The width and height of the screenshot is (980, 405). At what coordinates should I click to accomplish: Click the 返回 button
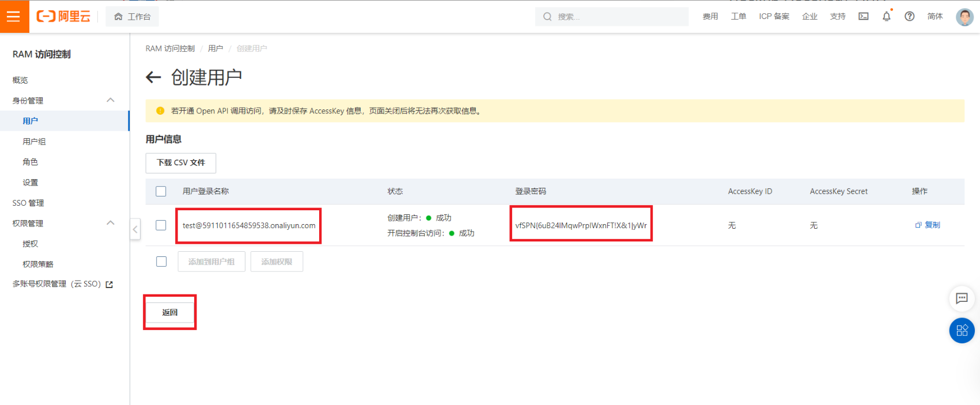point(170,312)
